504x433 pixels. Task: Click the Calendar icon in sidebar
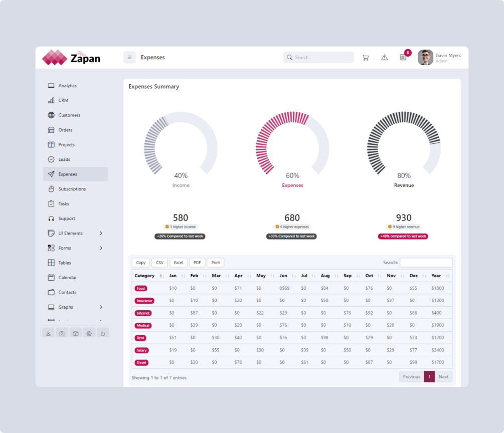(x=51, y=278)
